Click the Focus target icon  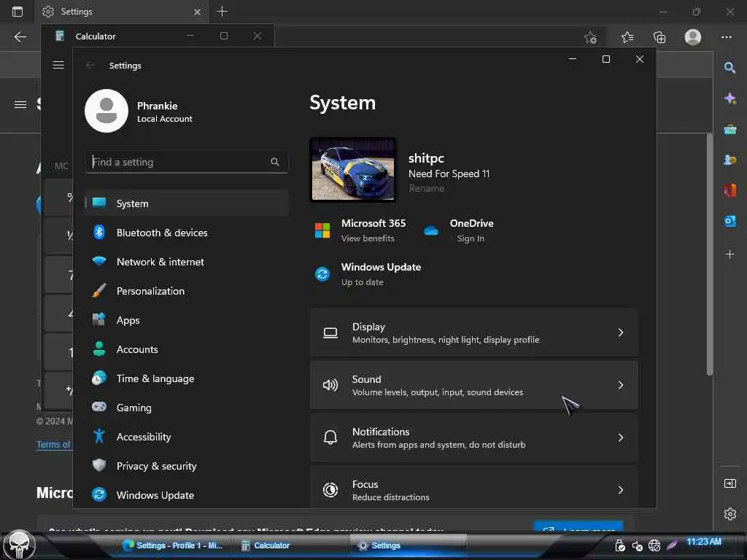(x=330, y=489)
